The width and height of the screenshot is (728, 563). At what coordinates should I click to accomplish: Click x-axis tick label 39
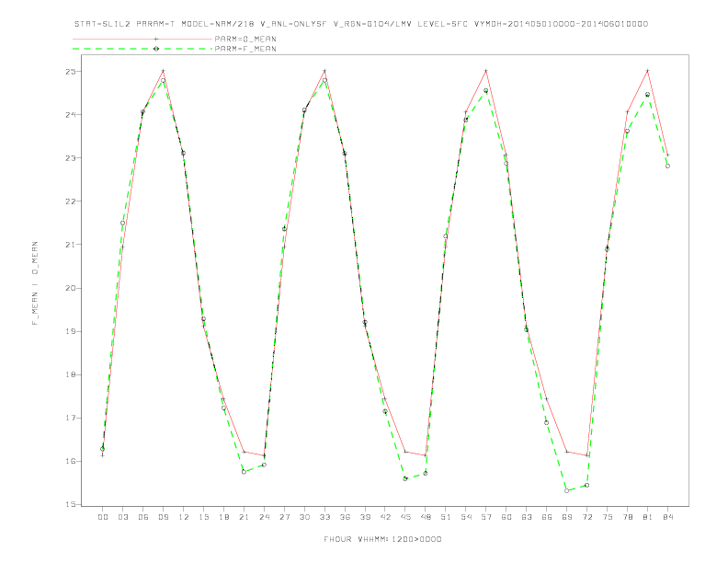pos(365,517)
